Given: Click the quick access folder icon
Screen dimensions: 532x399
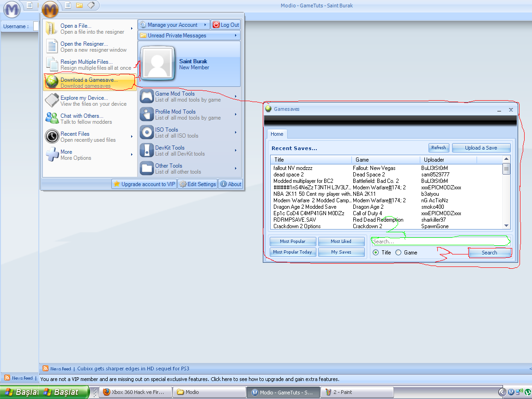Looking at the screenshot, I should coord(79,5).
